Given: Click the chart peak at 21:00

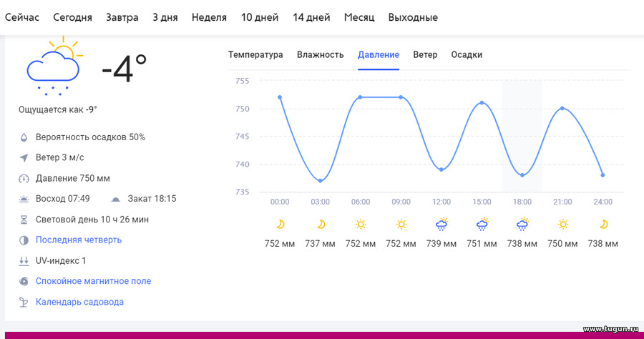Looking at the screenshot, I should pyautogui.click(x=562, y=108).
